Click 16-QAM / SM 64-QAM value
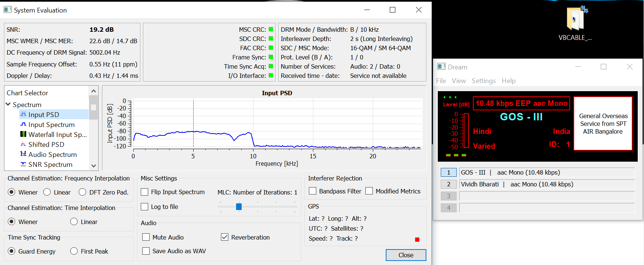Viewport: 644px width, 265px height. (x=381, y=48)
